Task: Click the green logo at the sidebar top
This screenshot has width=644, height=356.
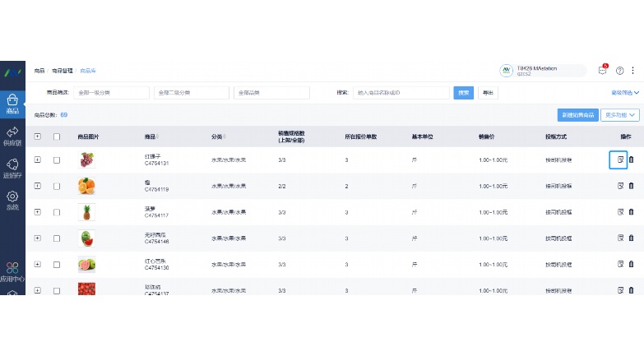Action: [12, 72]
